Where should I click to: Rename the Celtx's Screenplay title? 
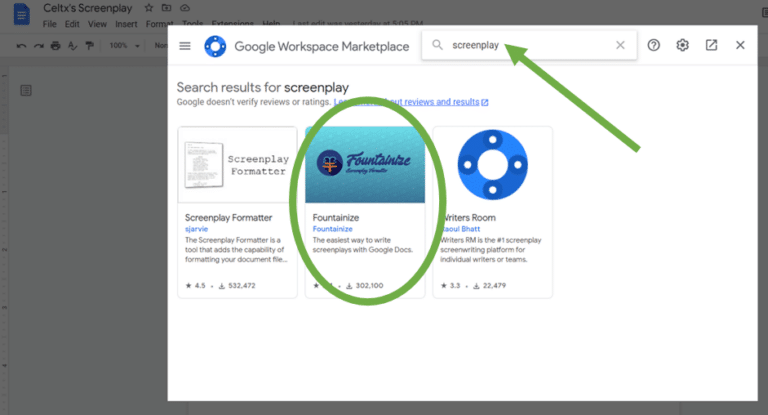point(88,8)
